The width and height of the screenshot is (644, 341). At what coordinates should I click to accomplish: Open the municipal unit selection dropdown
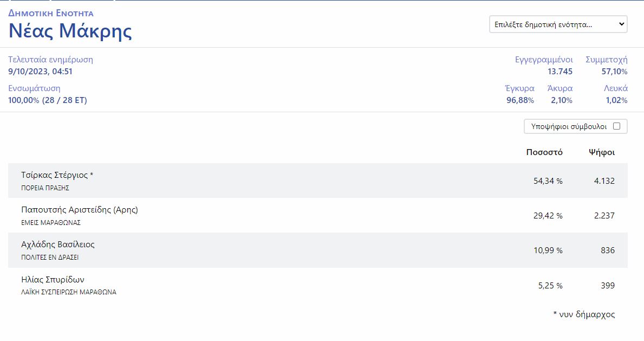(558, 24)
